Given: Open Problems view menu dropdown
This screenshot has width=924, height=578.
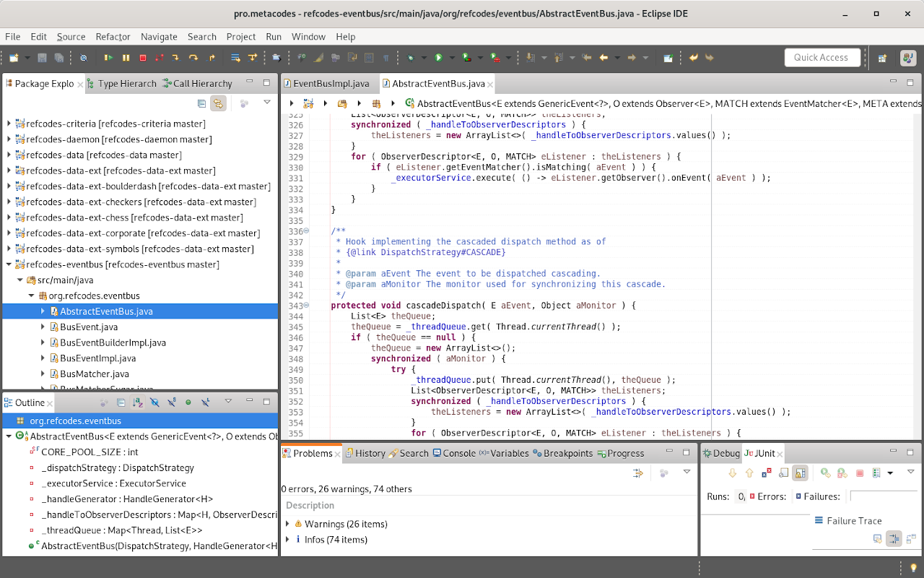Looking at the screenshot, I should tap(687, 473).
